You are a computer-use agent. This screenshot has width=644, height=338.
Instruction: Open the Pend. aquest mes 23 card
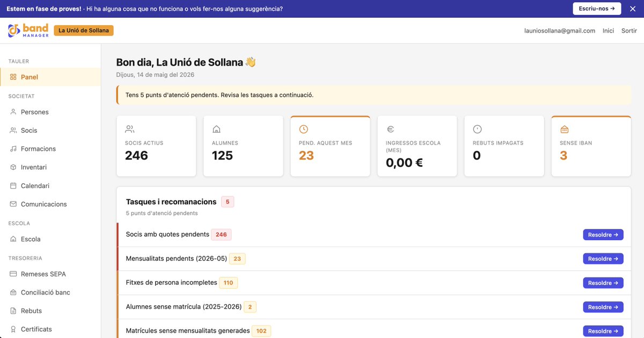coord(330,146)
